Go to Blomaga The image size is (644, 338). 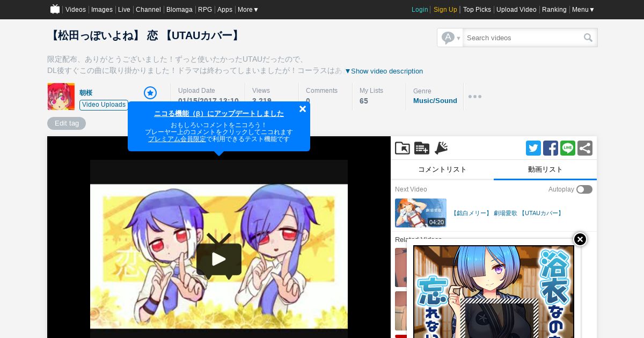[179, 10]
